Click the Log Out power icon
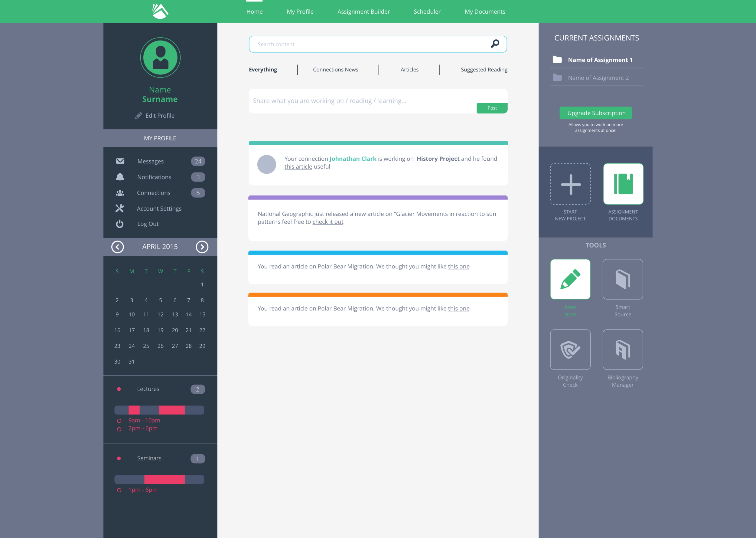The width and height of the screenshot is (756, 538). click(x=120, y=224)
